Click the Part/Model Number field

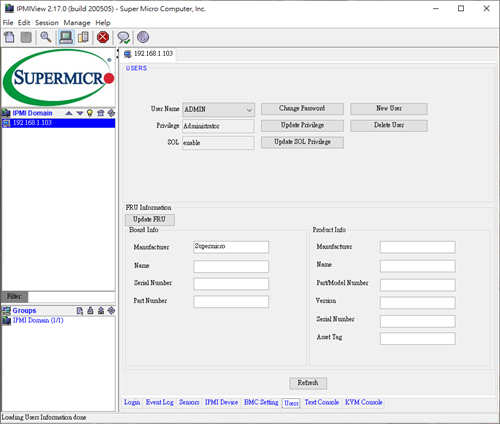[x=417, y=285]
